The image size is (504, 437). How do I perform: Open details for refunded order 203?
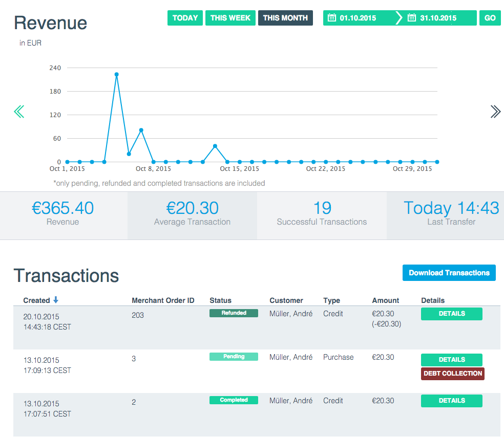(451, 314)
